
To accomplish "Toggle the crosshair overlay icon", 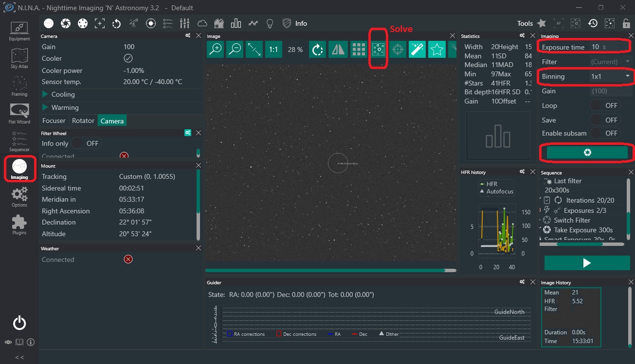I will (x=398, y=49).
